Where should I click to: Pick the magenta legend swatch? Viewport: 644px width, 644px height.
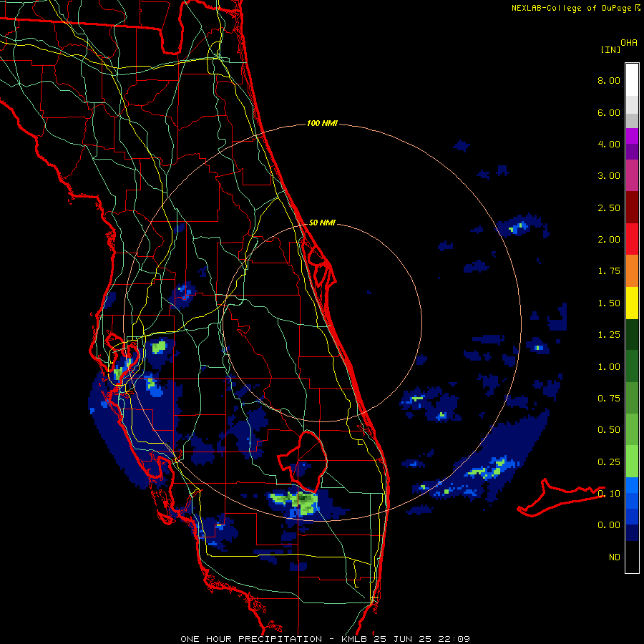(x=632, y=136)
